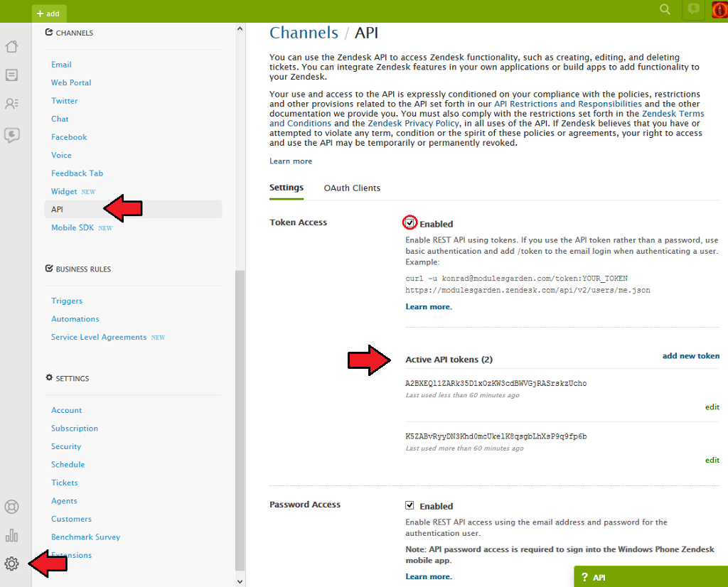Open the Home dashboard icon
Screen dimensions: 728x587
point(11,46)
